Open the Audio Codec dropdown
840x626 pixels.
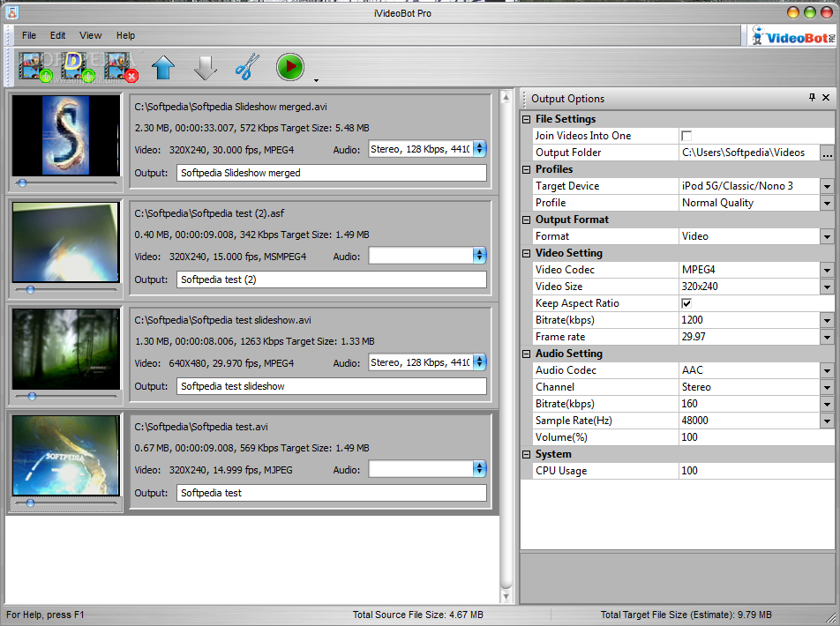[827, 370]
